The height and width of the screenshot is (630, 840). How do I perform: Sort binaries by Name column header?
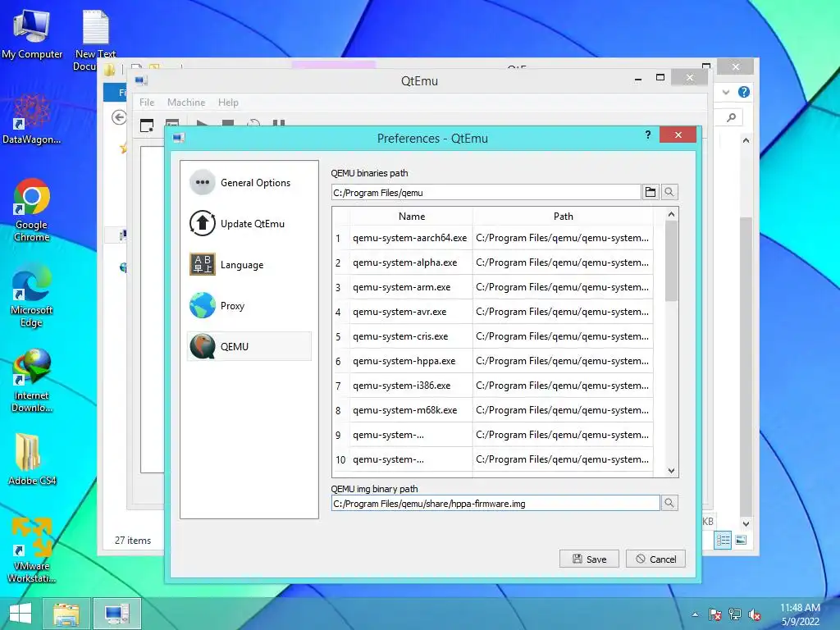tap(412, 217)
